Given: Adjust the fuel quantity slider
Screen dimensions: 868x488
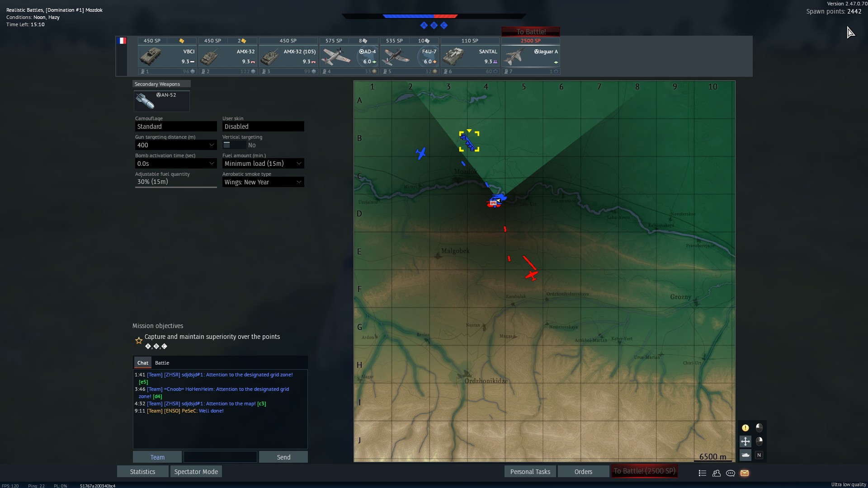Looking at the screenshot, I should point(176,186).
